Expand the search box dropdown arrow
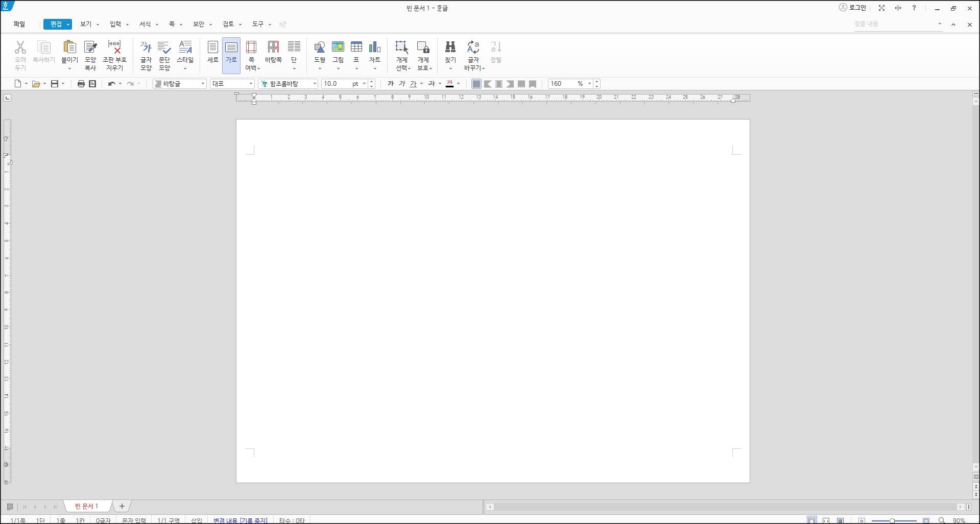980x524 pixels. coord(940,24)
